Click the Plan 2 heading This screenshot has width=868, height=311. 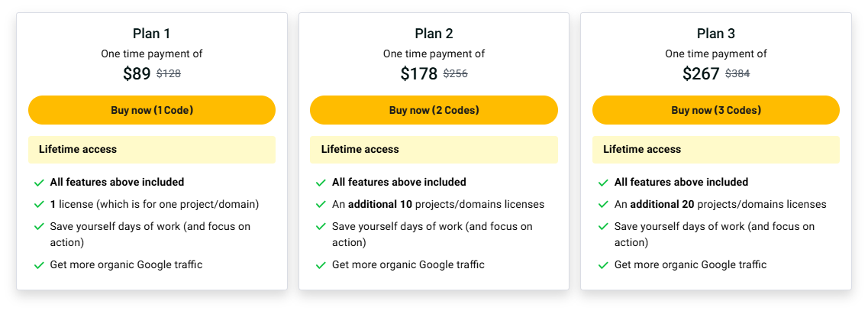(x=434, y=34)
